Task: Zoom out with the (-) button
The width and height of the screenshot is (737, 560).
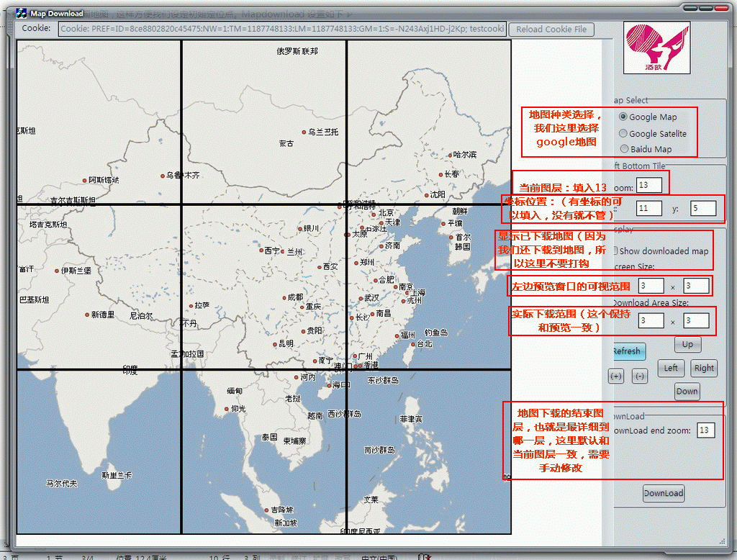Action: point(639,376)
